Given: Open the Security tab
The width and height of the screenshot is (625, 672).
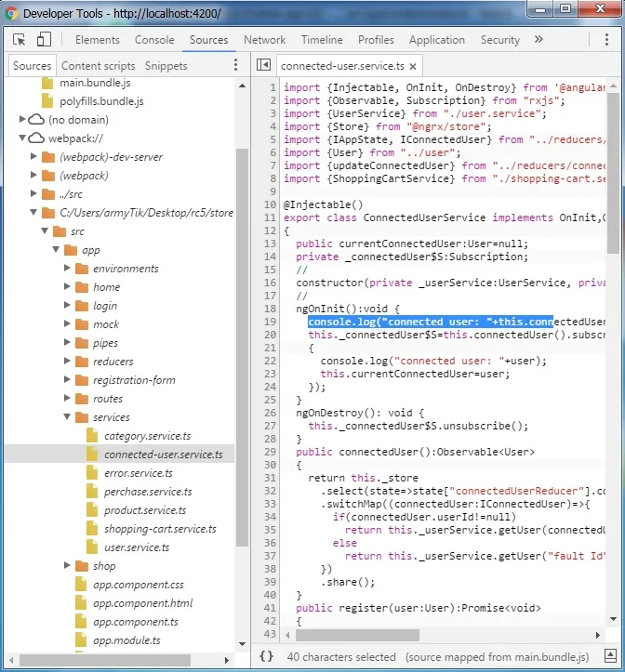Looking at the screenshot, I should pyautogui.click(x=500, y=40).
